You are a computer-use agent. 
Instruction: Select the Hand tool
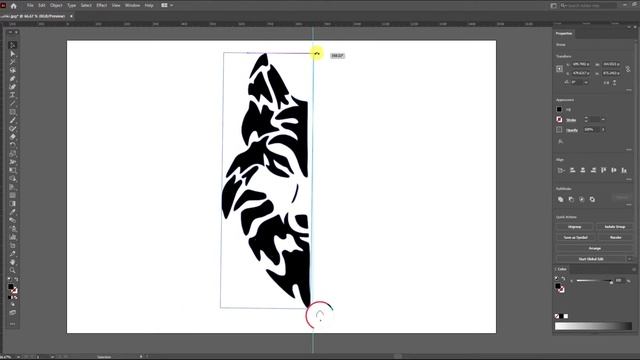tap(13, 262)
